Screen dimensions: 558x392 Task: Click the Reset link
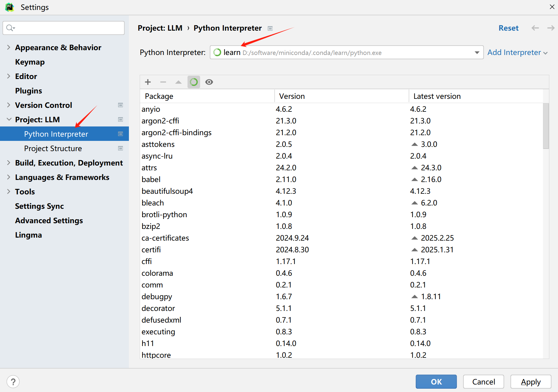click(508, 28)
